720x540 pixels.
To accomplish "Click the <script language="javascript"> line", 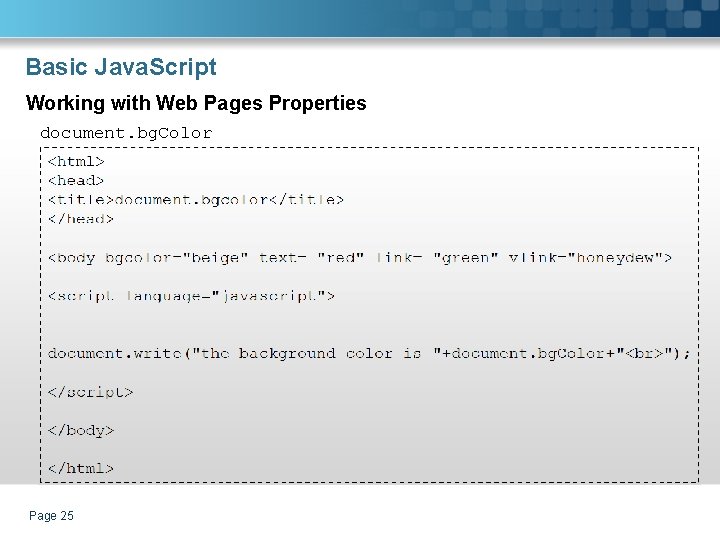I will 191,296.
